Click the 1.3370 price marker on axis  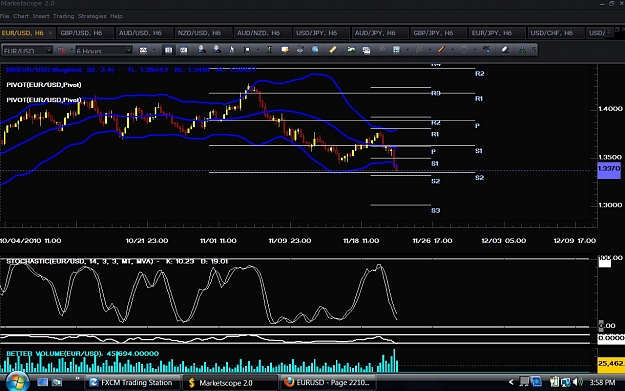pos(609,170)
